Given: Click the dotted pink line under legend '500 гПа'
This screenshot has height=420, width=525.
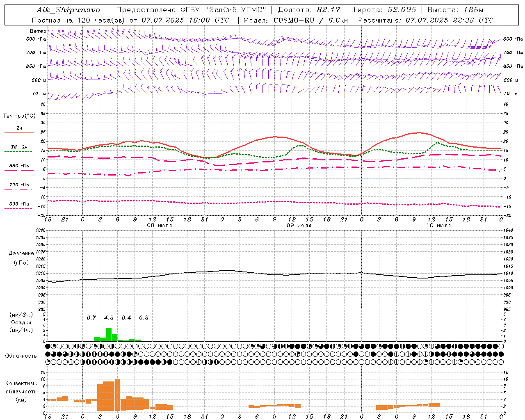Looking at the screenshot, I should click(18, 208).
